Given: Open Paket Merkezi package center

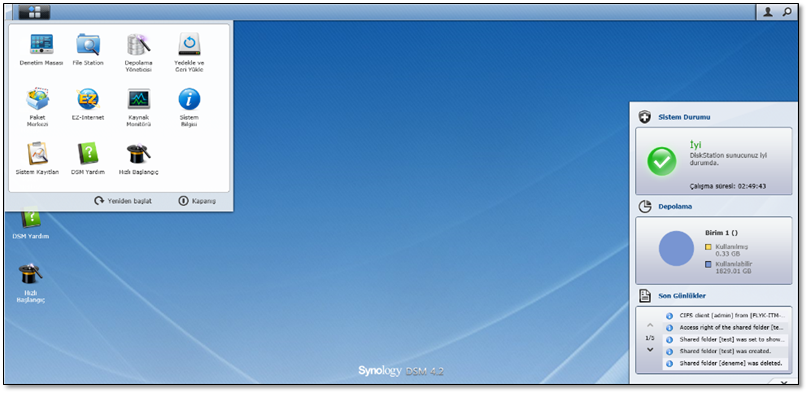Looking at the screenshot, I should (38, 107).
